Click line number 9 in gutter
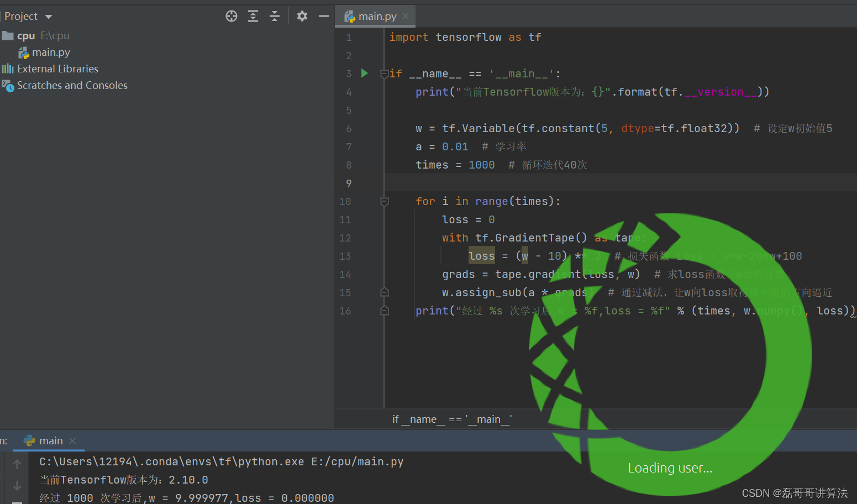 [349, 183]
